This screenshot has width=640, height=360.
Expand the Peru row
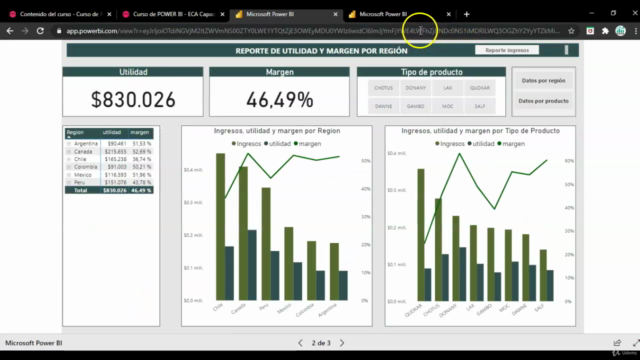69,182
